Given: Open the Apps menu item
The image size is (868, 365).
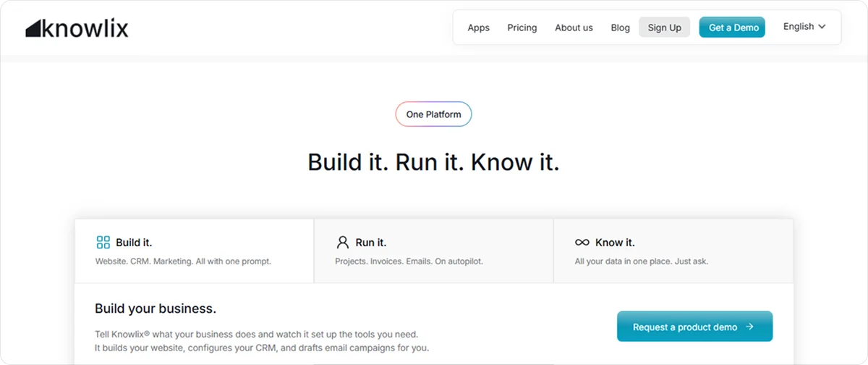Looking at the screenshot, I should pos(478,28).
